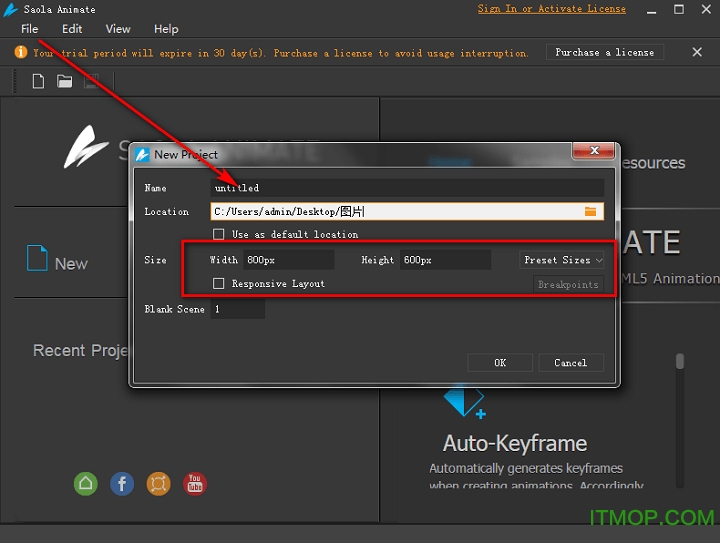The image size is (720, 543).
Task: Open the YouTube channel icon
Action: pyautogui.click(x=195, y=484)
